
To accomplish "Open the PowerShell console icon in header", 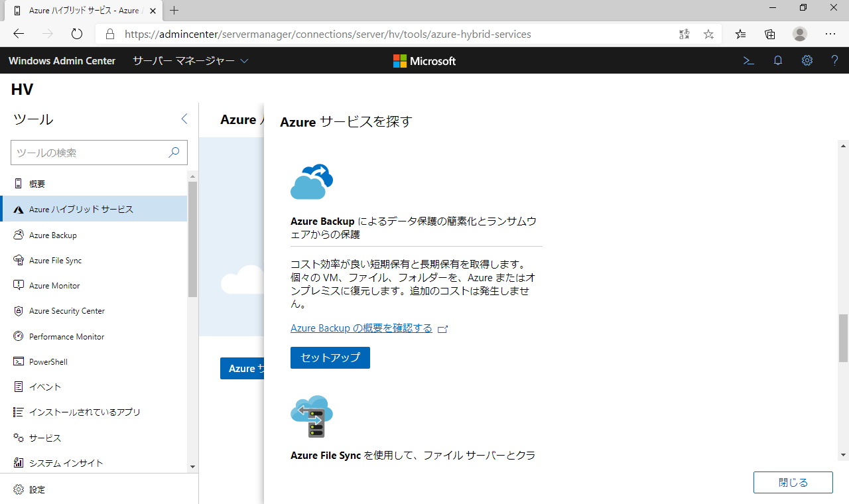I will tap(748, 60).
